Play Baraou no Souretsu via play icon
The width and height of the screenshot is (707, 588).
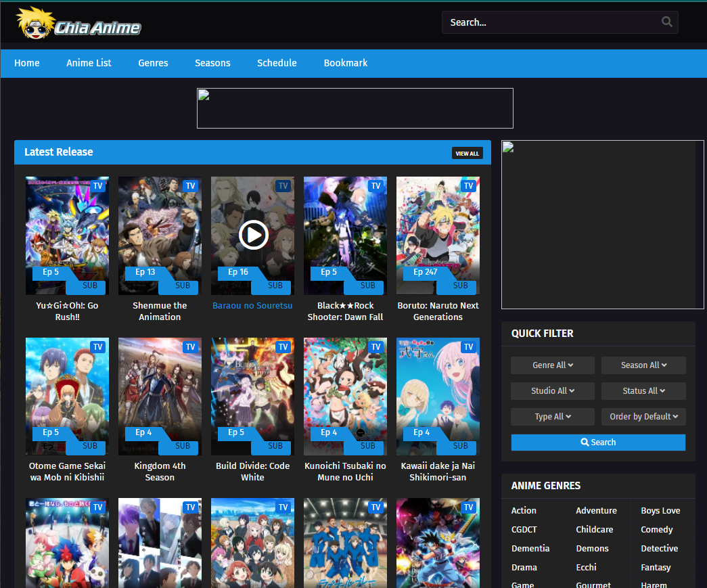click(253, 235)
